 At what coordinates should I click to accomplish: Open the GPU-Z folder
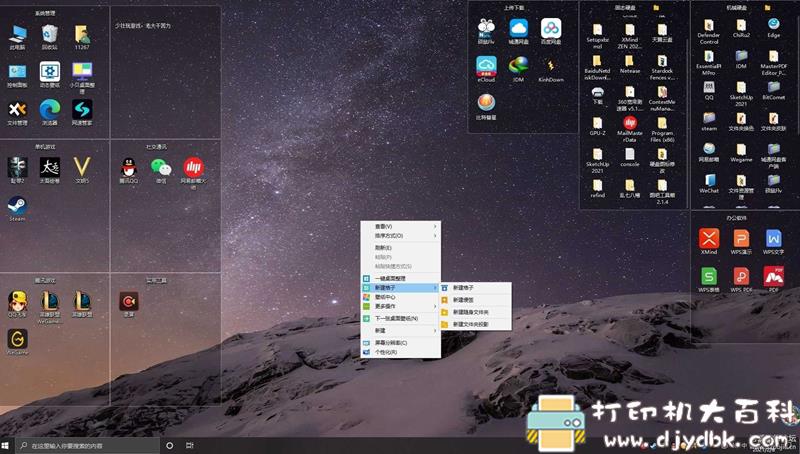pyautogui.click(x=597, y=127)
